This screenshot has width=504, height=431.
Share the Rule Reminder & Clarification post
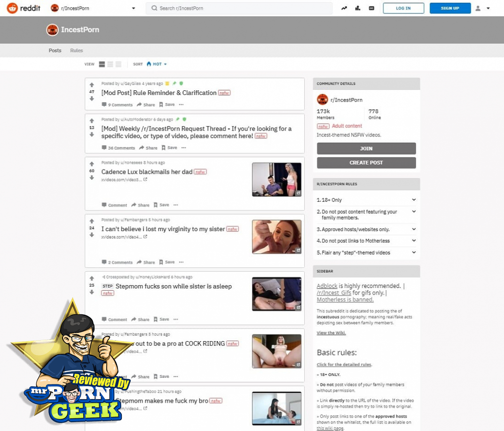click(x=146, y=105)
